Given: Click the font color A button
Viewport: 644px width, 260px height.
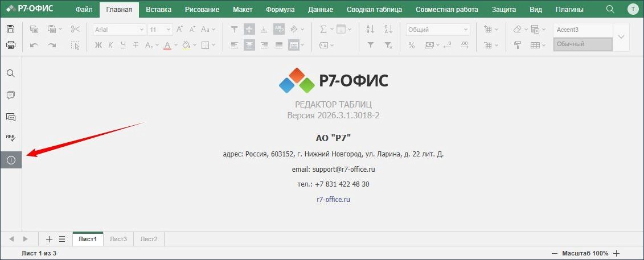Looking at the screenshot, I should point(167,45).
